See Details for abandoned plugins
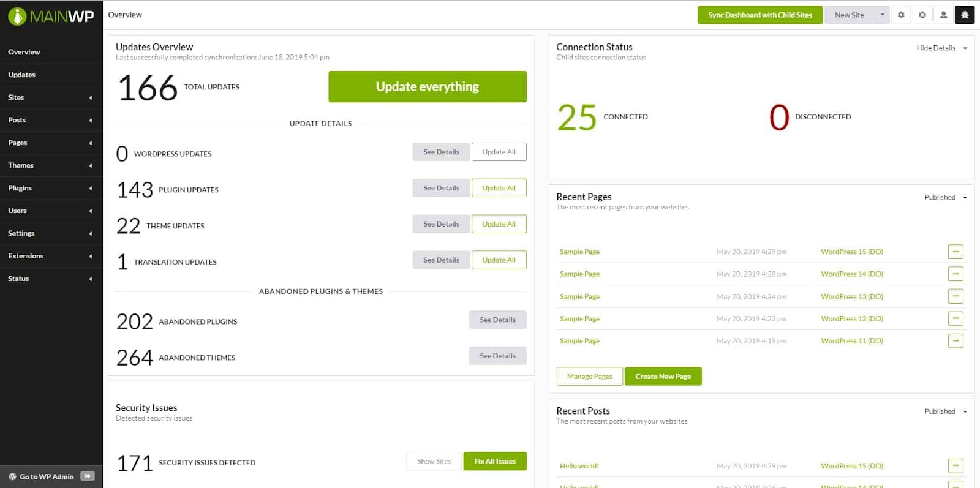 coord(497,320)
